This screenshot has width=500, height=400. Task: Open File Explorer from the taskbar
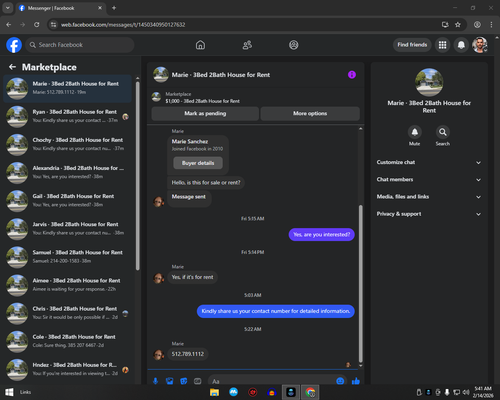tap(214, 392)
